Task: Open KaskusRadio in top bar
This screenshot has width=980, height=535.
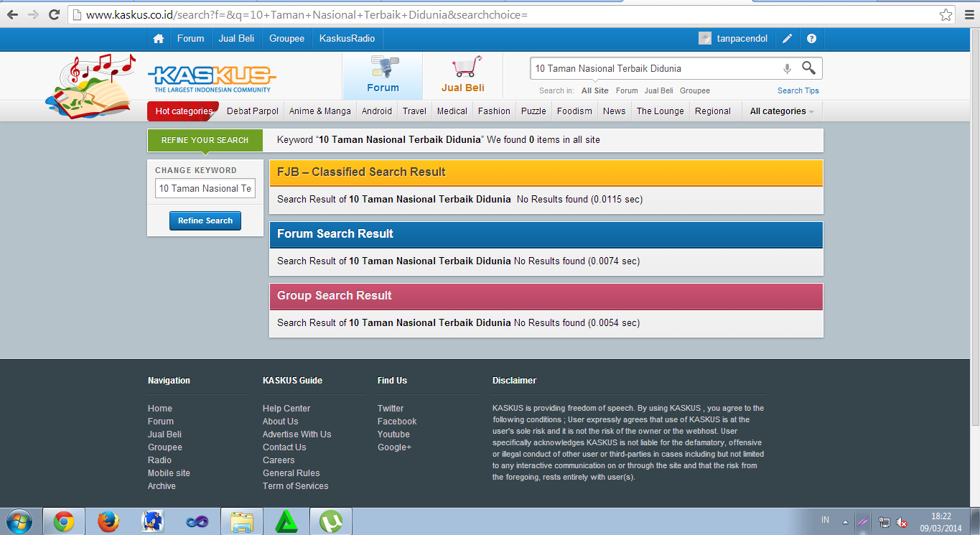Action: click(347, 39)
